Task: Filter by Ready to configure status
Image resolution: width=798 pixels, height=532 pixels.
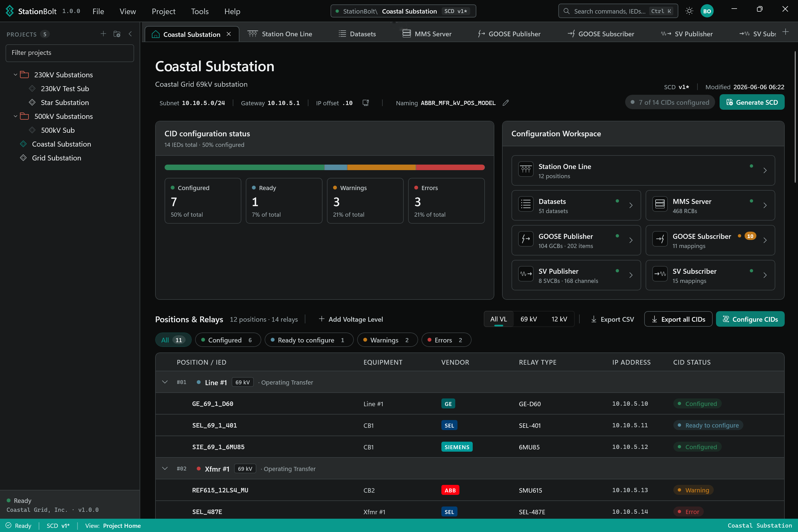Action: (309, 340)
